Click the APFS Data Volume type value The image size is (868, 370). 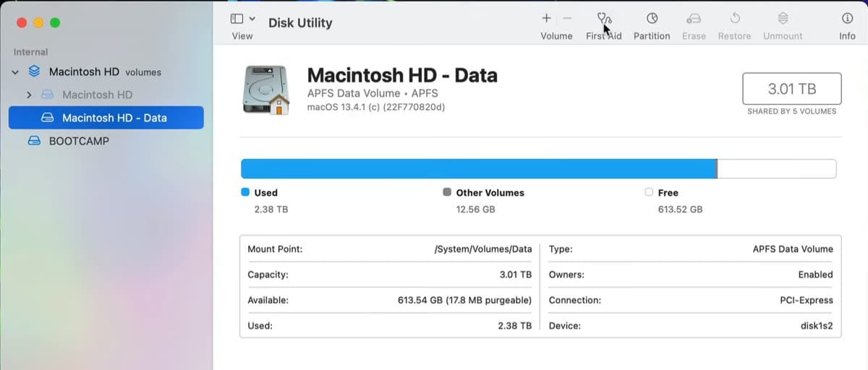793,249
